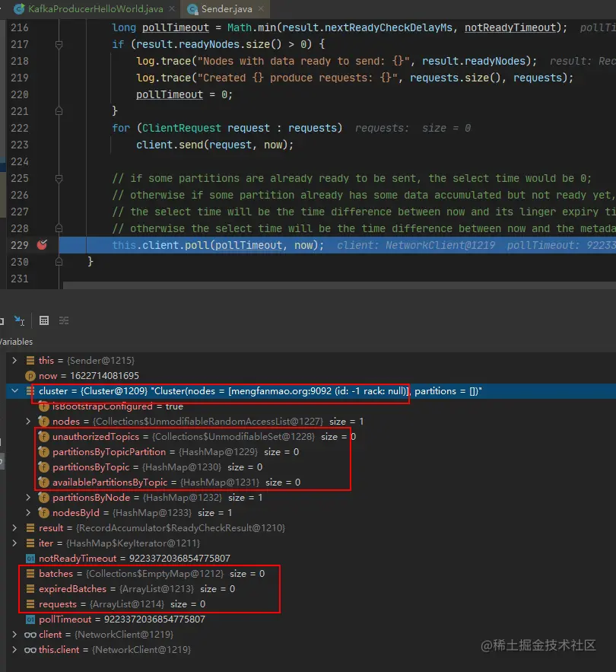Expand the client NetworkClient watch
The image size is (616, 672).
14,634
